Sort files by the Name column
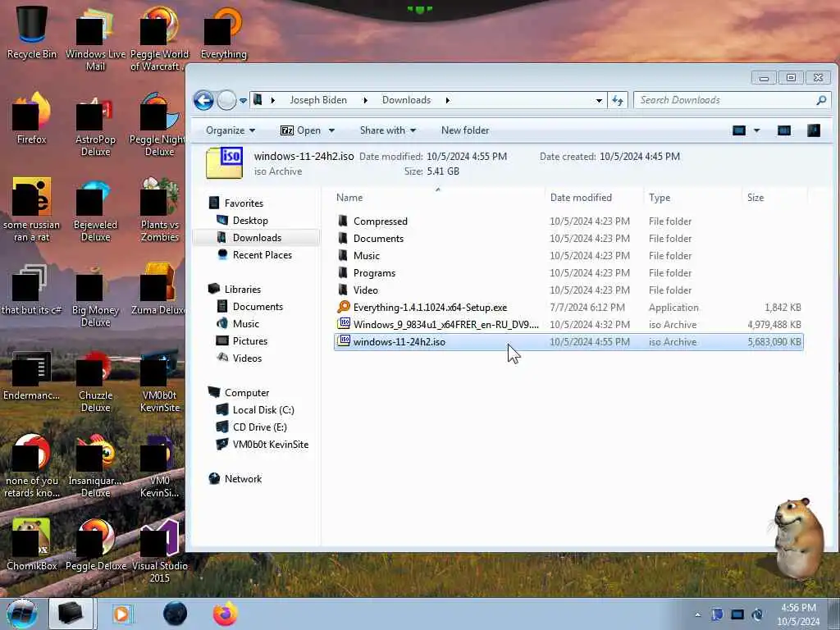 click(x=438, y=198)
